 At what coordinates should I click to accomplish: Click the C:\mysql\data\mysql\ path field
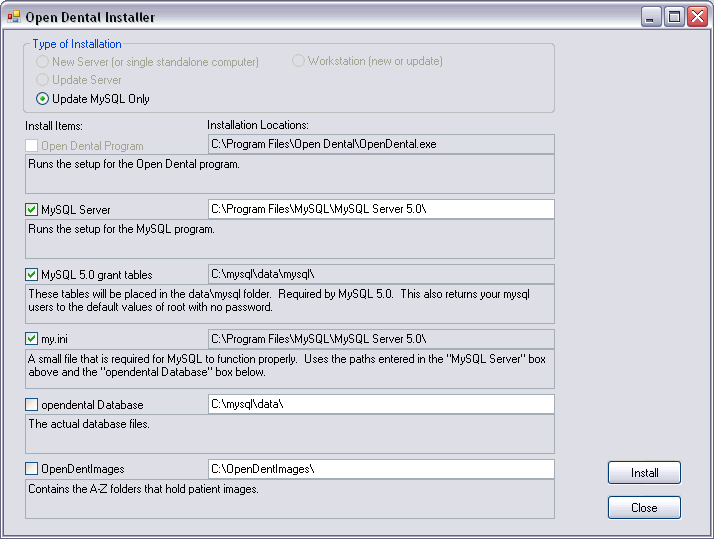point(381,274)
